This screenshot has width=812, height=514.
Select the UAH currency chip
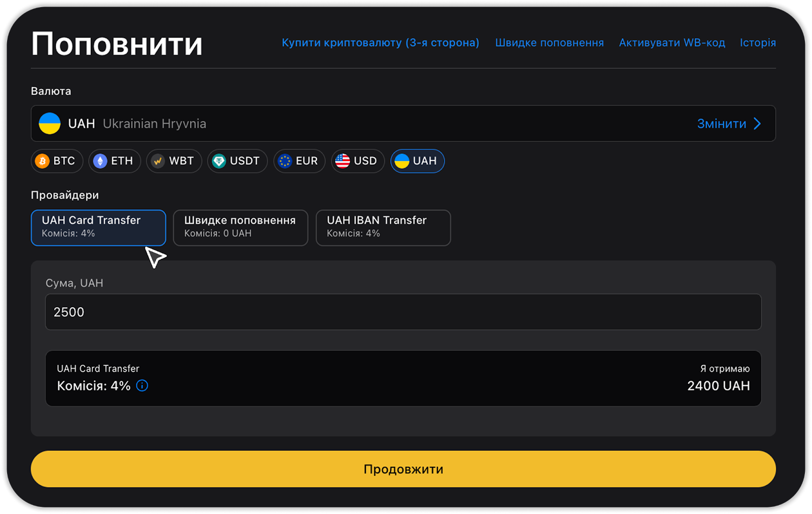tap(417, 161)
